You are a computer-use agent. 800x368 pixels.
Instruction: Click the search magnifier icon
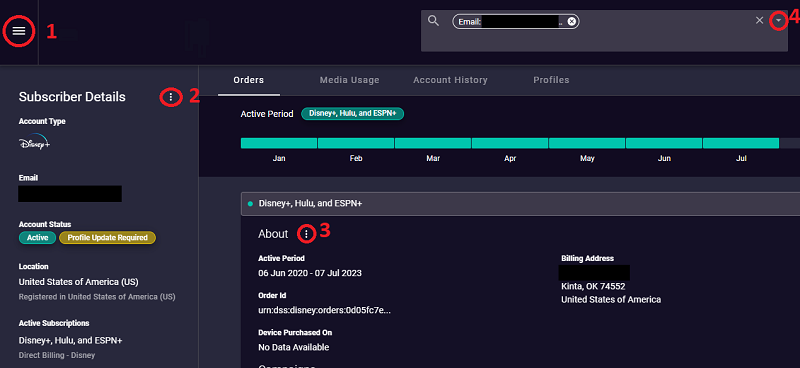(433, 21)
